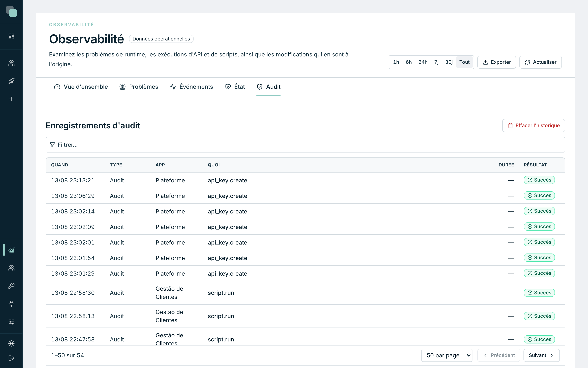
Task: Click the Données opérationnelles badge
Action: pyautogui.click(x=161, y=39)
